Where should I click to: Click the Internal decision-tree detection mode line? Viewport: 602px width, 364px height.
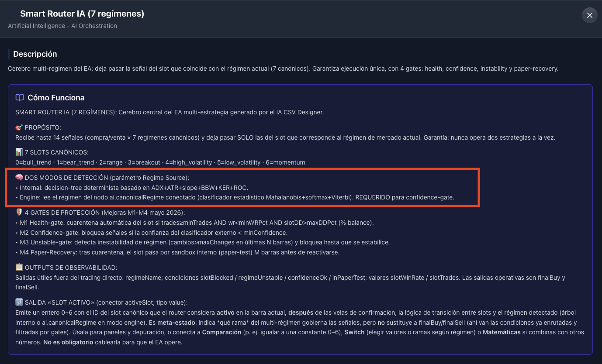pos(131,188)
